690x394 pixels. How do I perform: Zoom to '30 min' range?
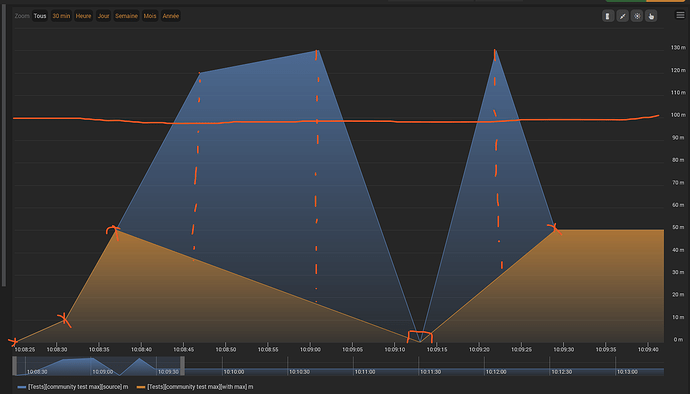pyautogui.click(x=61, y=16)
